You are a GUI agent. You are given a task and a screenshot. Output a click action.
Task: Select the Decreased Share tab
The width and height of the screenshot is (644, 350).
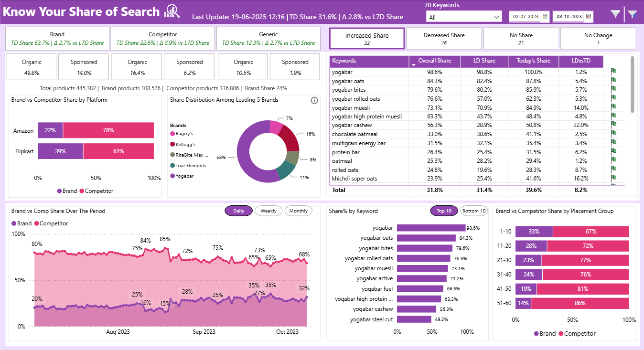pyautogui.click(x=444, y=39)
